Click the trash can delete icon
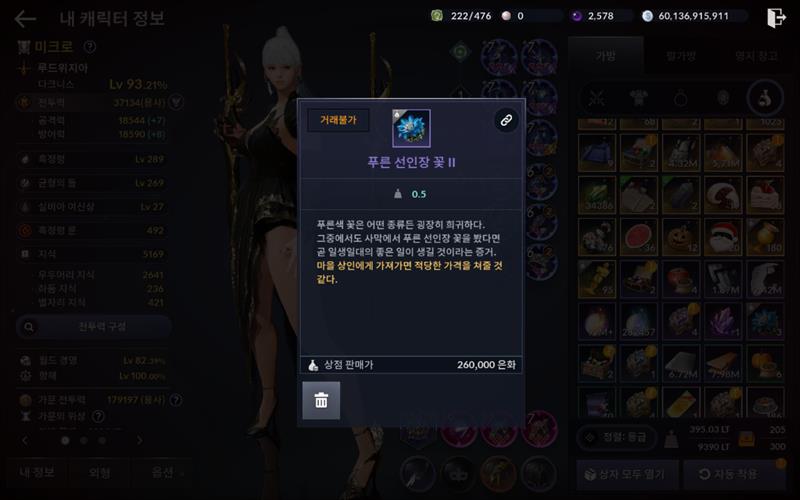Screen dimensions: 800x500 [321, 401]
